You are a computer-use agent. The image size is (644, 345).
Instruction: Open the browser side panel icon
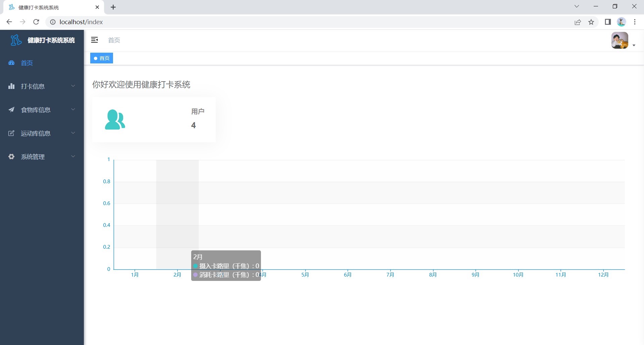point(608,22)
